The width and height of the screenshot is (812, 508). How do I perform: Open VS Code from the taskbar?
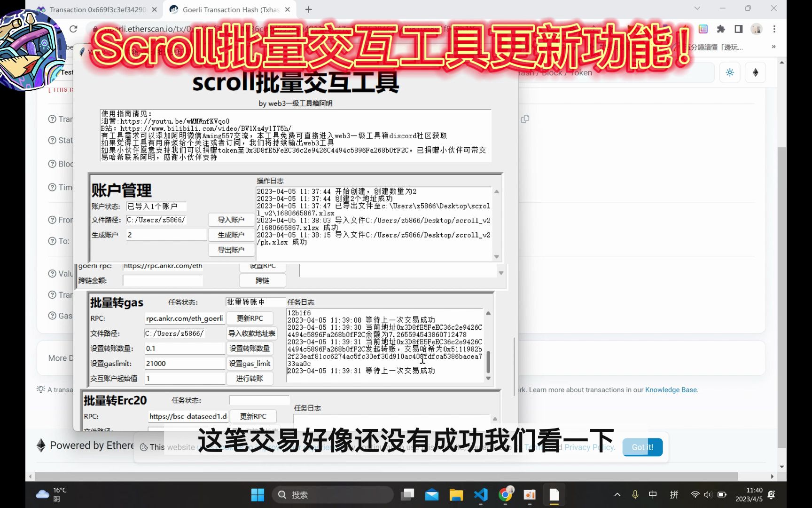(x=480, y=494)
